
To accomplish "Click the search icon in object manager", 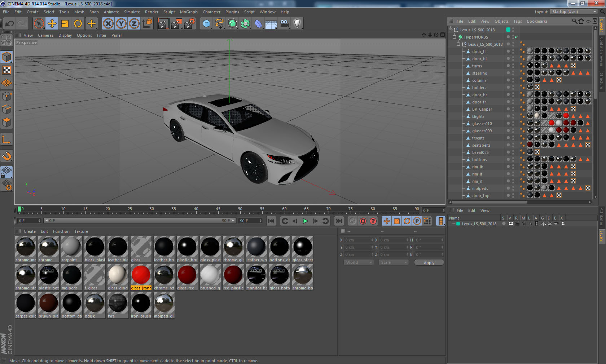I will point(574,21).
